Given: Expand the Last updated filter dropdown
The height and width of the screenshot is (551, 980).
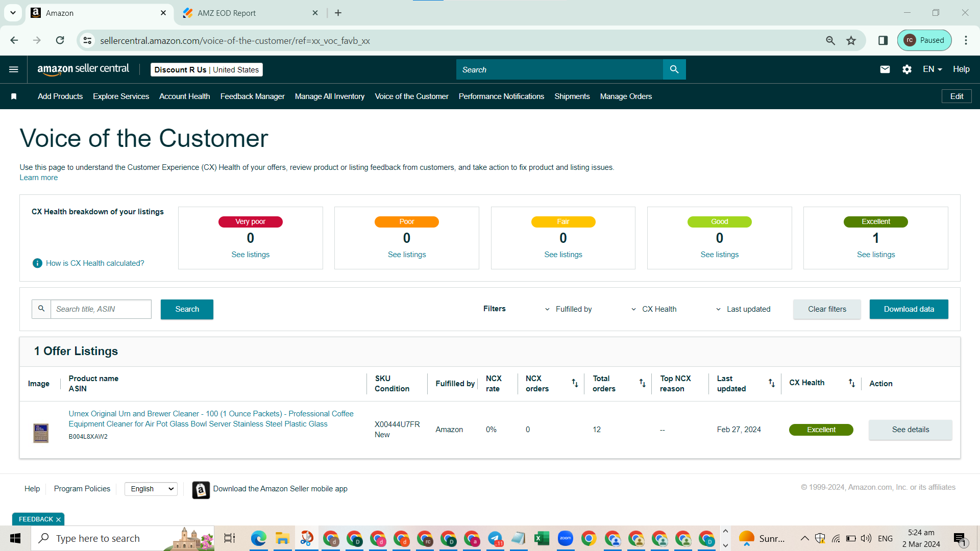Looking at the screenshot, I should tap(743, 309).
